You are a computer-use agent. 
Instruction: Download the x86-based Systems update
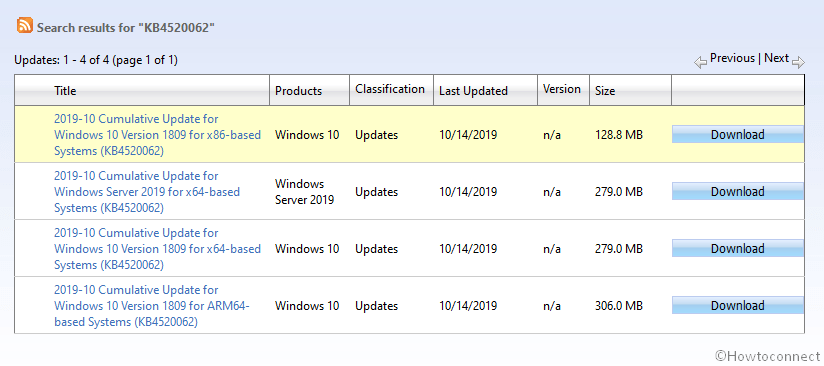point(738,135)
